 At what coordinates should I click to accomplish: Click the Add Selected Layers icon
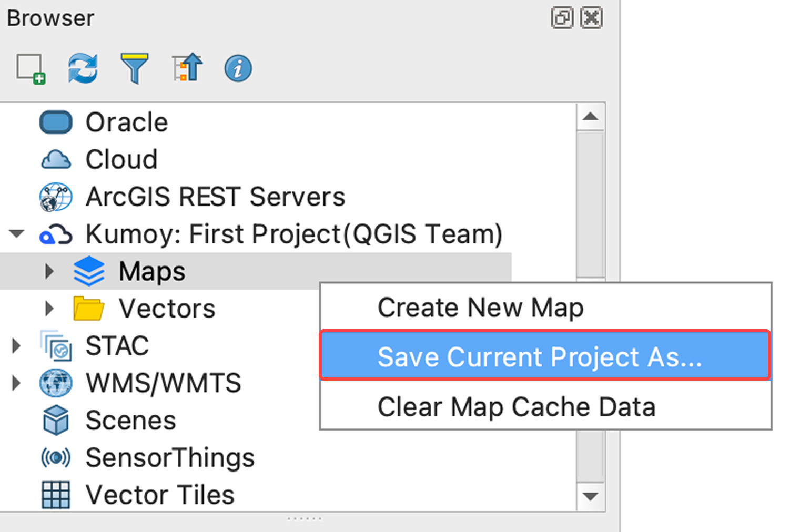(30, 67)
